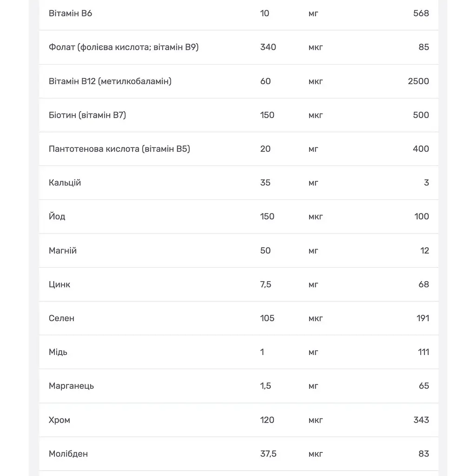Select the Мідь ingredient label
This screenshot has height=476, width=476.
tap(58, 352)
